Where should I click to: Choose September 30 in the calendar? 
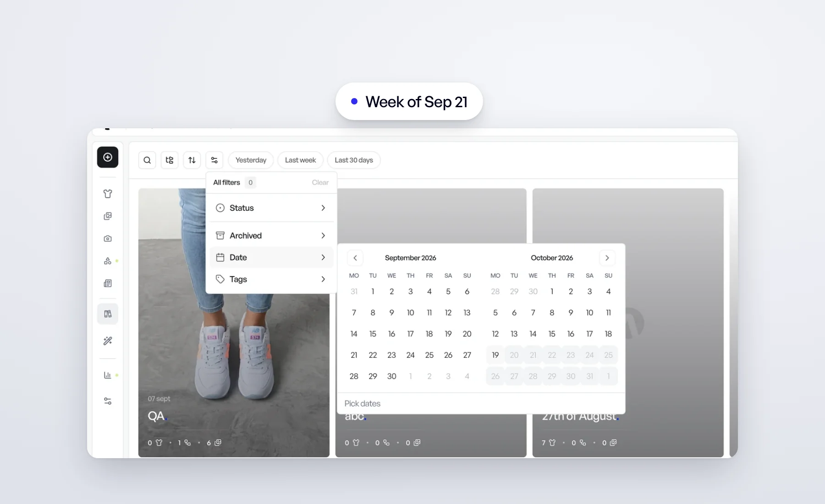point(392,376)
